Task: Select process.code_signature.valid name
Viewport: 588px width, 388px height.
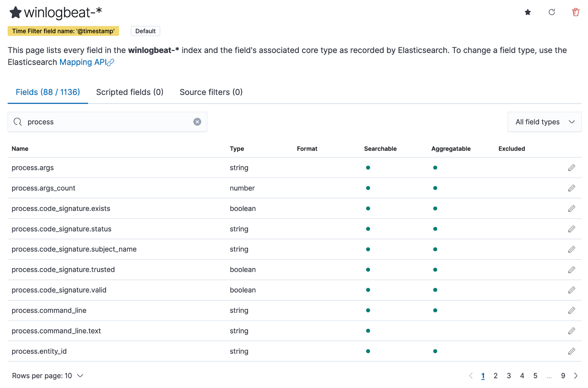Action: (59, 290)
